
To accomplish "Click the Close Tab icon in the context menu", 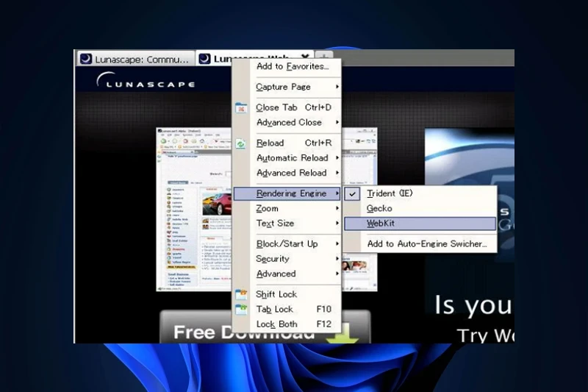I will [x=241, y=108].
